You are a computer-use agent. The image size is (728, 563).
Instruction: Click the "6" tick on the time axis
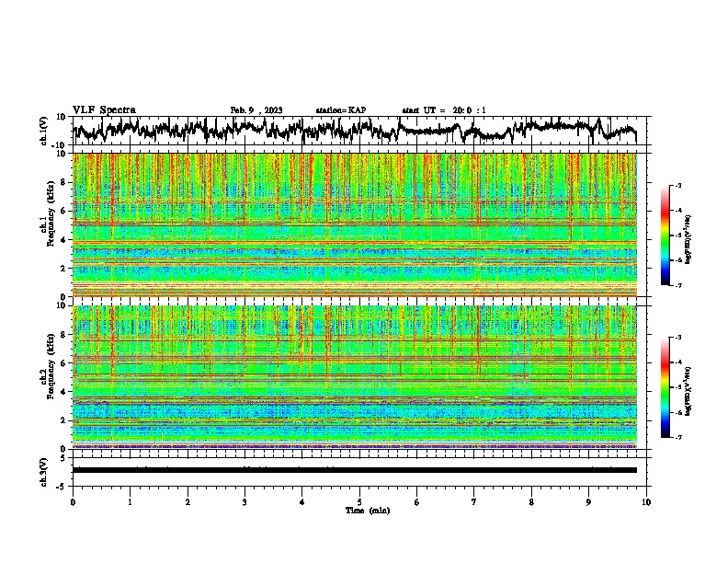417,502
